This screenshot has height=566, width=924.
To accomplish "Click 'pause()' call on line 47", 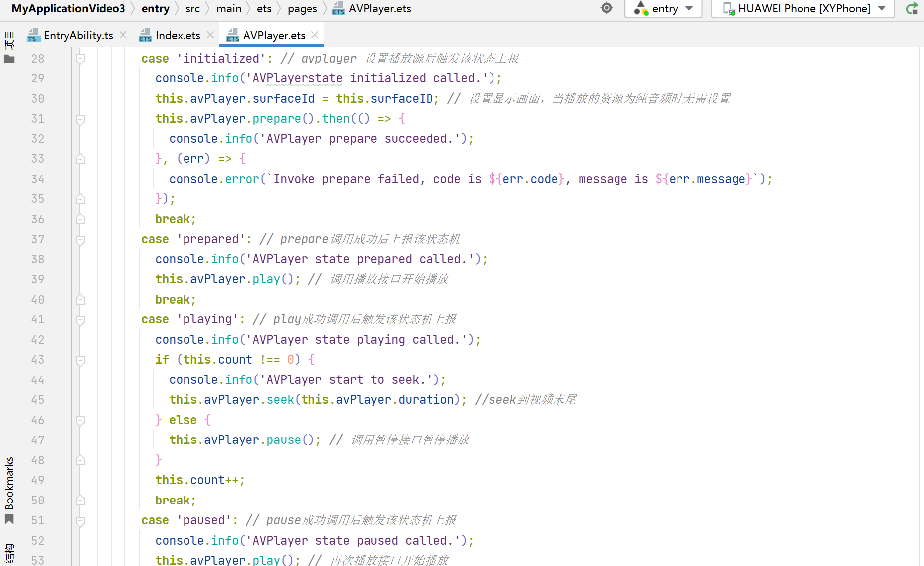I will click(x=291, y=440).
